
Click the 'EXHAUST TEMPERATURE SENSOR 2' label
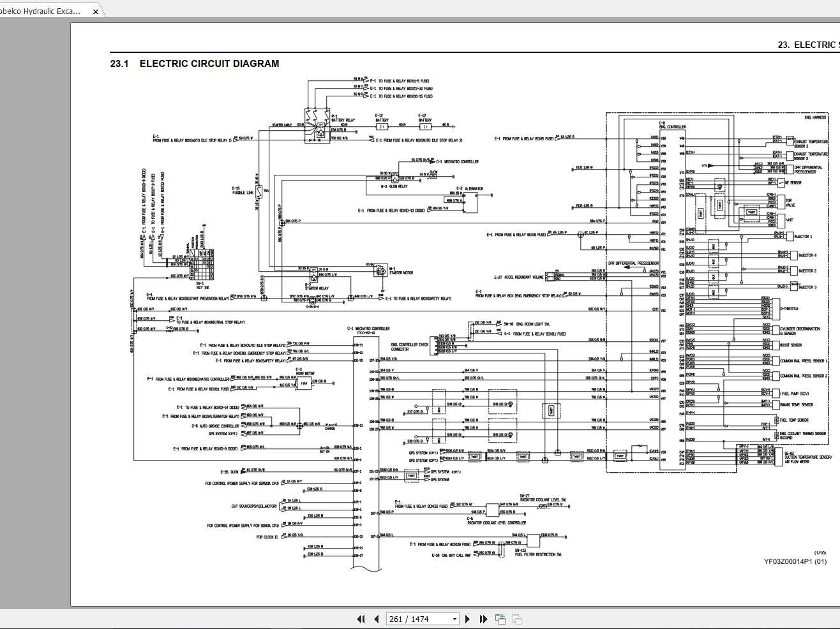pos(811,144)
